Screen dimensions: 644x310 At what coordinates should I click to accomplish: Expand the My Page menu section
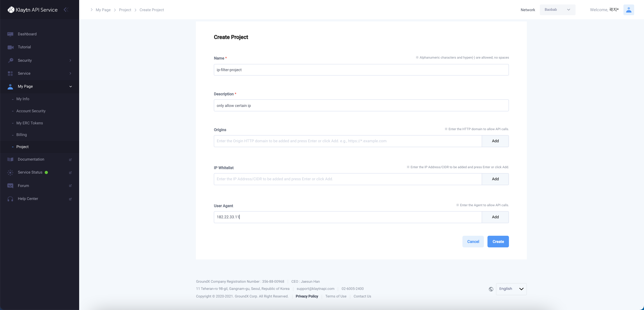tap(70, 86)
